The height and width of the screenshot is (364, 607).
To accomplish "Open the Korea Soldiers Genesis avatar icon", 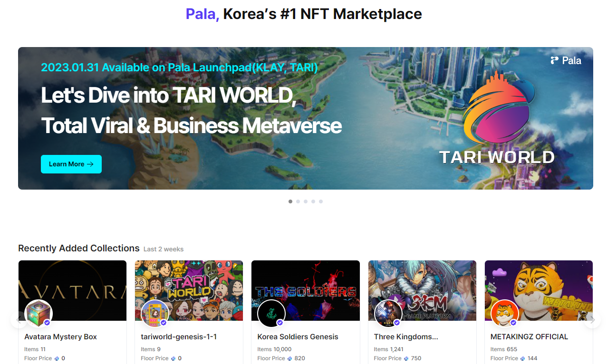I will [x=271, y=314].
